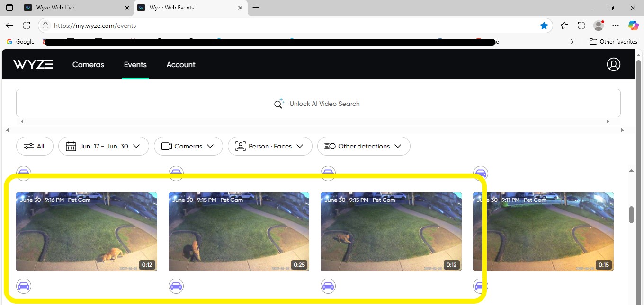
Task: Select the Events nav tab
Action: click(135, 65)
